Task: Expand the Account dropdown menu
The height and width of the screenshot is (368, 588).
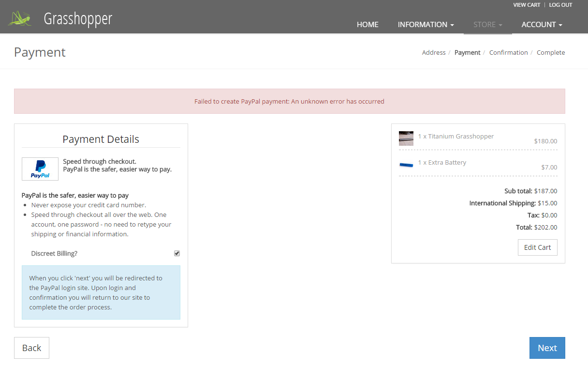Action: click(x=542, y=24)
